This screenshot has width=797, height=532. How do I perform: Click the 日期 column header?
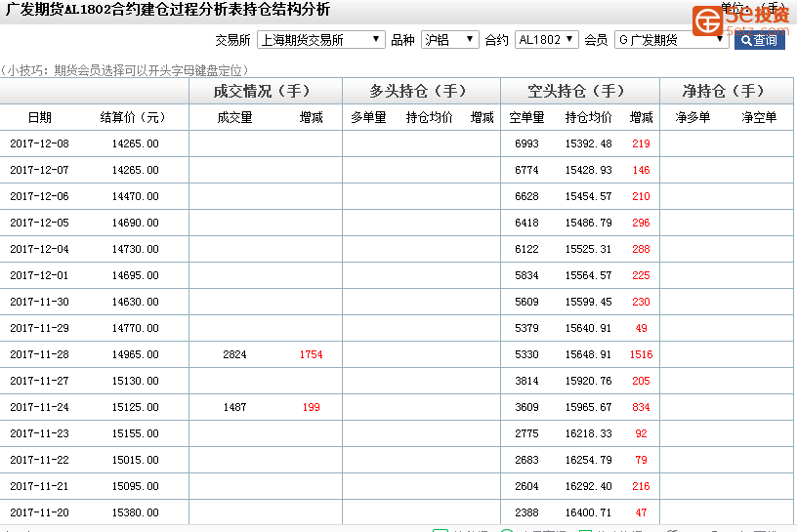coord(40,117)
